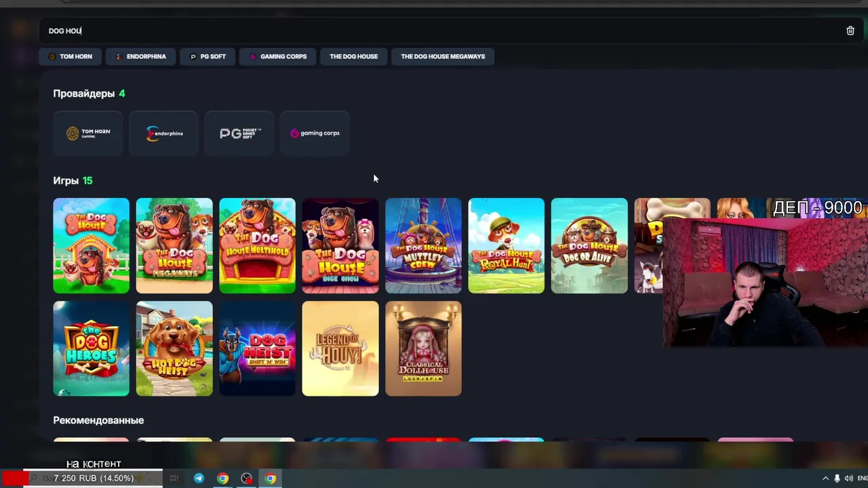This screenshot has width=868, height=488.
Task: Launch The Dog House Multihold game
Action: click(x=258, y=245)
